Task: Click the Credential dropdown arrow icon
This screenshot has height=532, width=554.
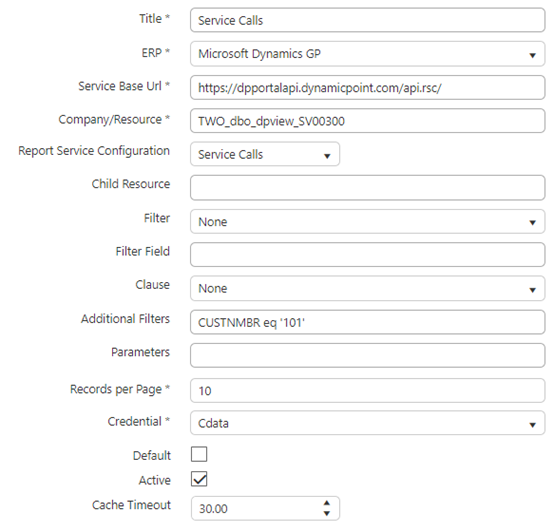Action: tap(532, 425)
